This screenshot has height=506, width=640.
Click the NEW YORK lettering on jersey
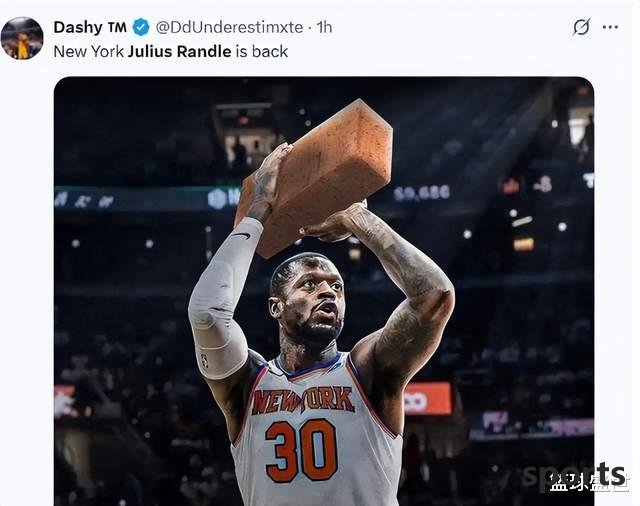click(303, 400)
